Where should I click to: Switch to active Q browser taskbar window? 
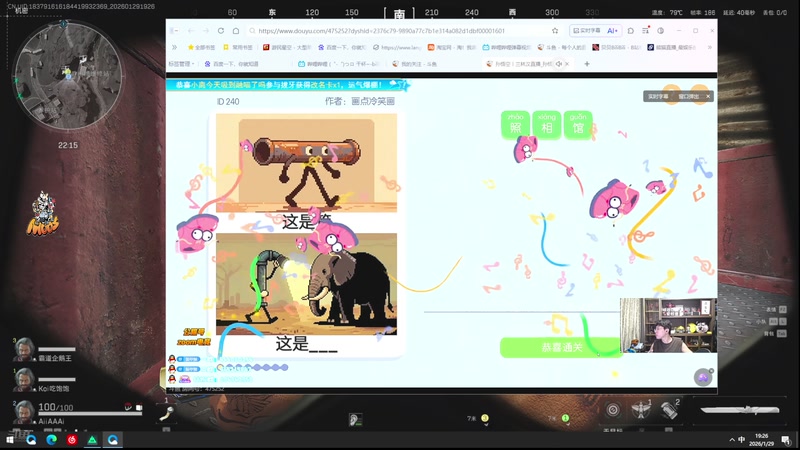(x=113, y=439)
